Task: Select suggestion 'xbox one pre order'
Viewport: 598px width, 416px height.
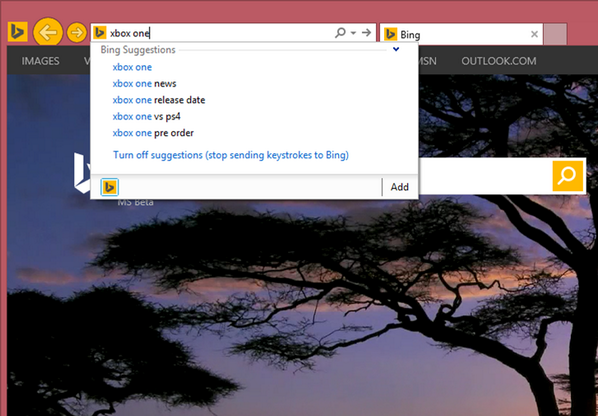Action: point(153,133)
